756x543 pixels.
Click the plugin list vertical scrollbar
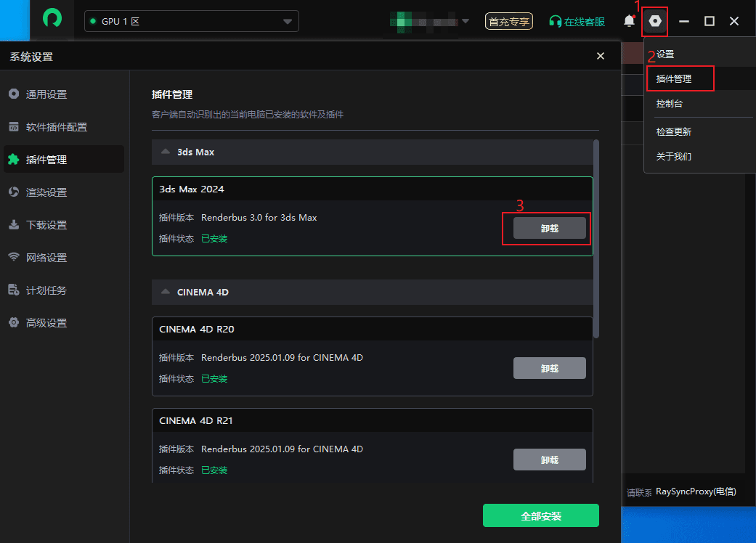(596, 239)
